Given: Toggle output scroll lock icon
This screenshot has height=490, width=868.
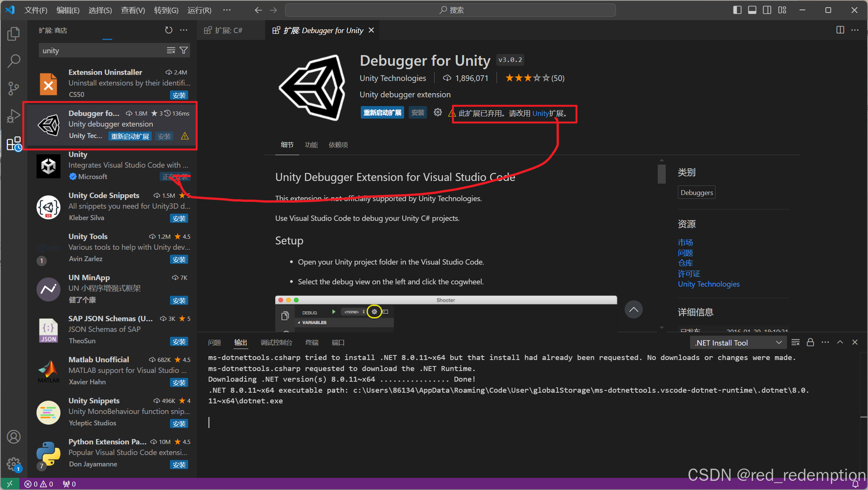Looking at the screenshot, I should 810,343.
